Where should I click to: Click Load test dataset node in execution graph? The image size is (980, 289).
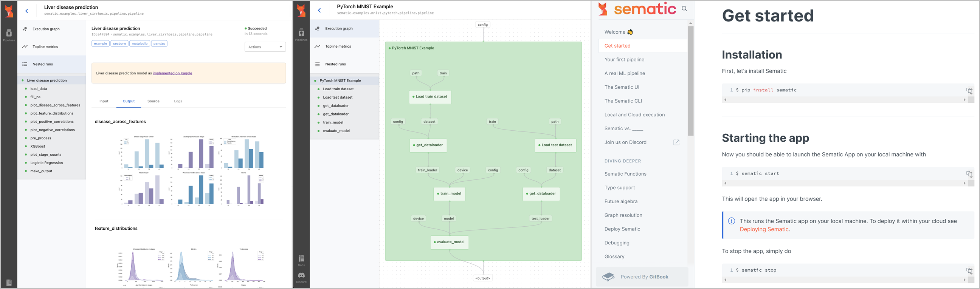[x=555, y=145]
